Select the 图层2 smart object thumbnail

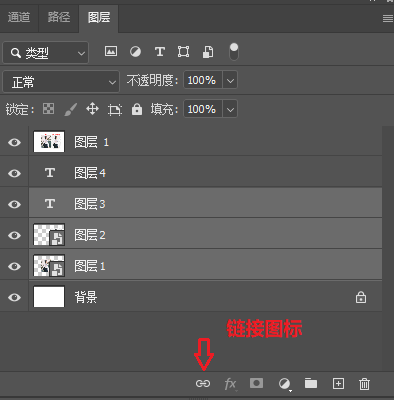(49, 235)
